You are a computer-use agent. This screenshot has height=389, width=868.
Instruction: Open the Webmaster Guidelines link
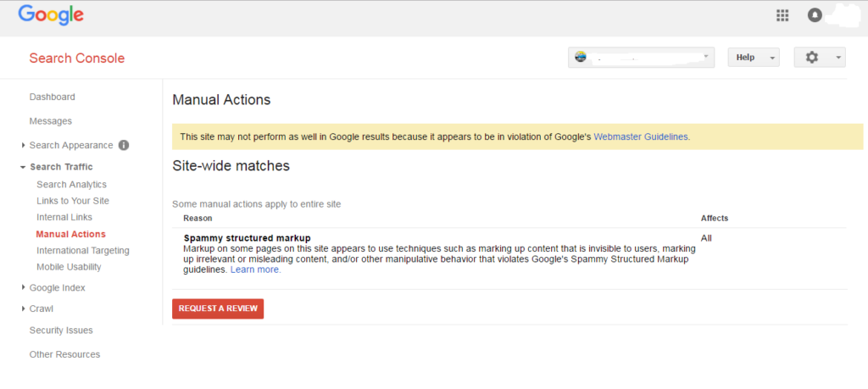coord(642,136)
